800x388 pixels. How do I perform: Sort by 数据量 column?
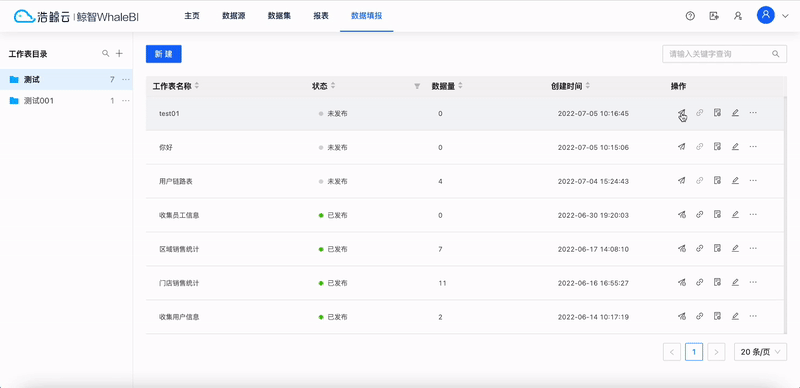pyautogui.click(x=460, y=86)
